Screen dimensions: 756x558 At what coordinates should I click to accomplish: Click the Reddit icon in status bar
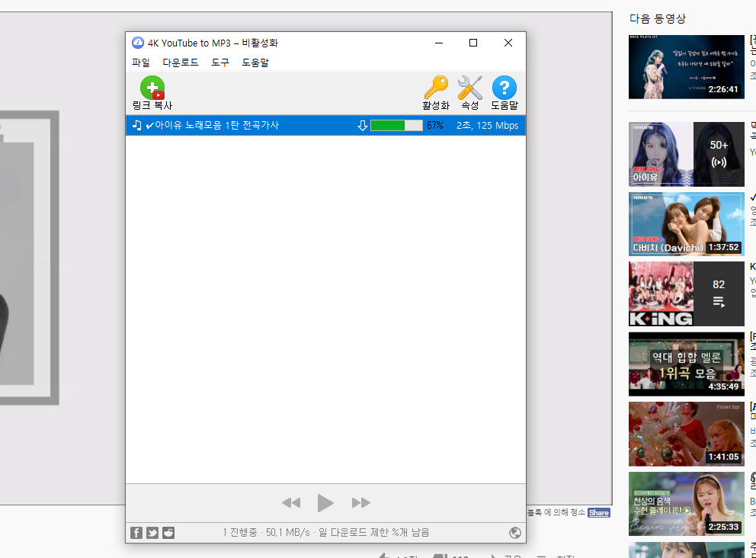click(168, 532)
